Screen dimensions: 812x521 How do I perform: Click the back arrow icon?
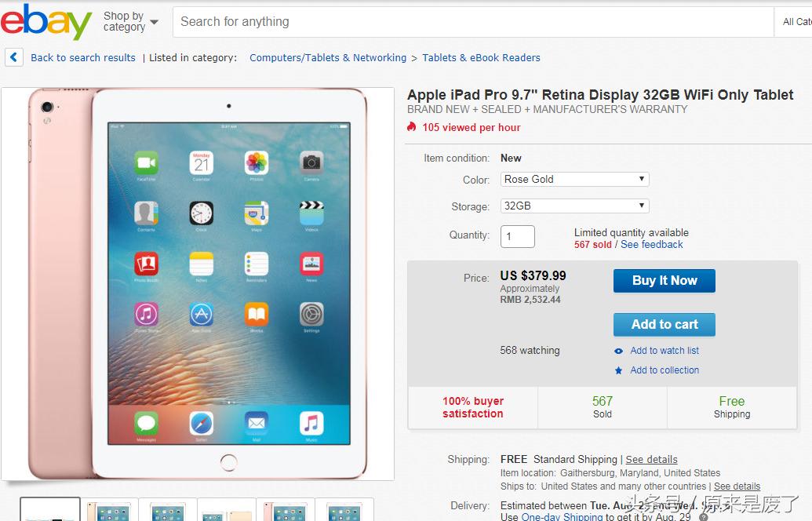click(x=14, y=57)
